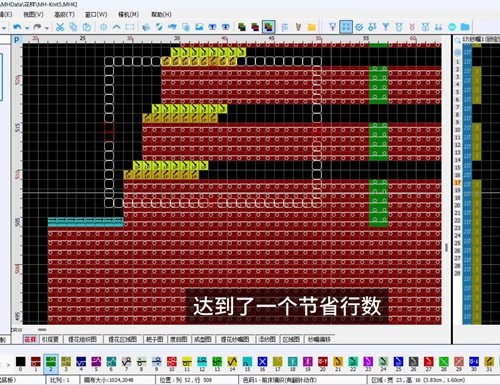Toggle the P marker at ruler corner

[16, 40]
